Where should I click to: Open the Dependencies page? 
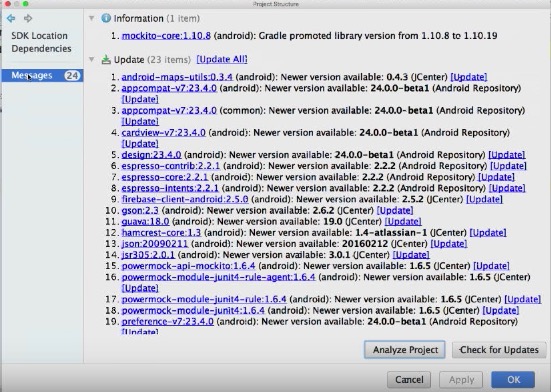click(x=41, y=48)
